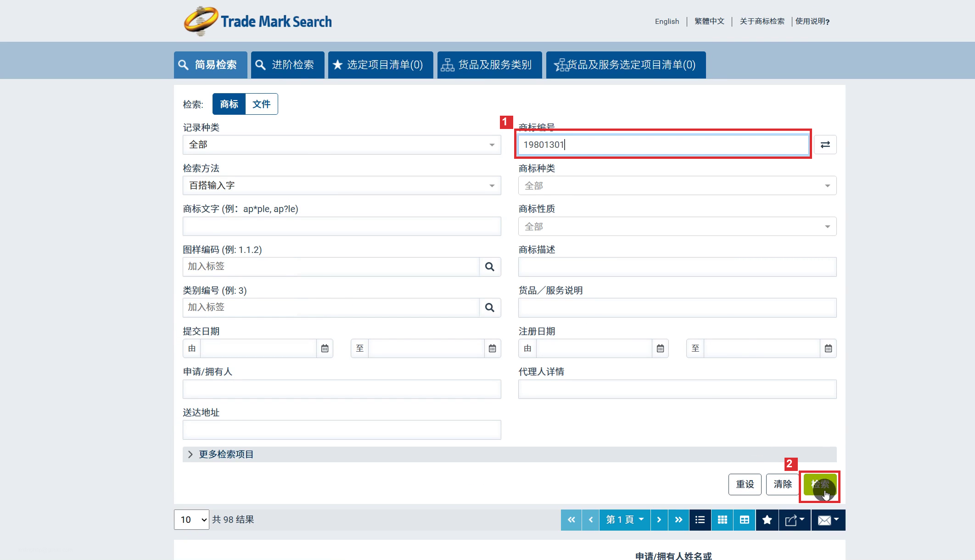
Task: Select the 商标 search toggle
Action: (x=229, y=104)
